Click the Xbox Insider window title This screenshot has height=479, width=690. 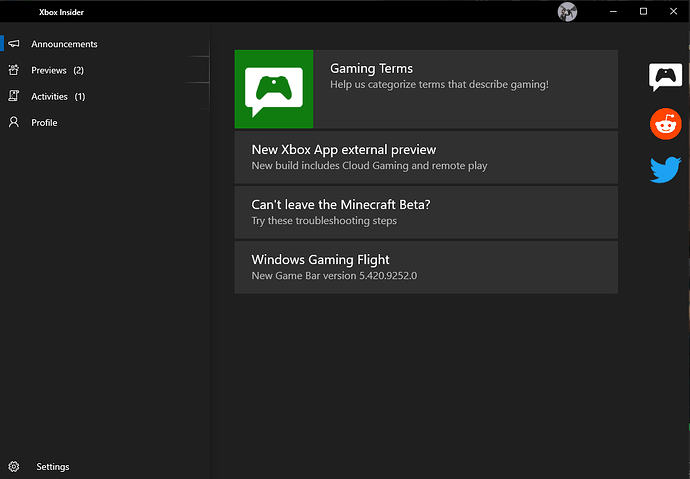click(61, 12)
